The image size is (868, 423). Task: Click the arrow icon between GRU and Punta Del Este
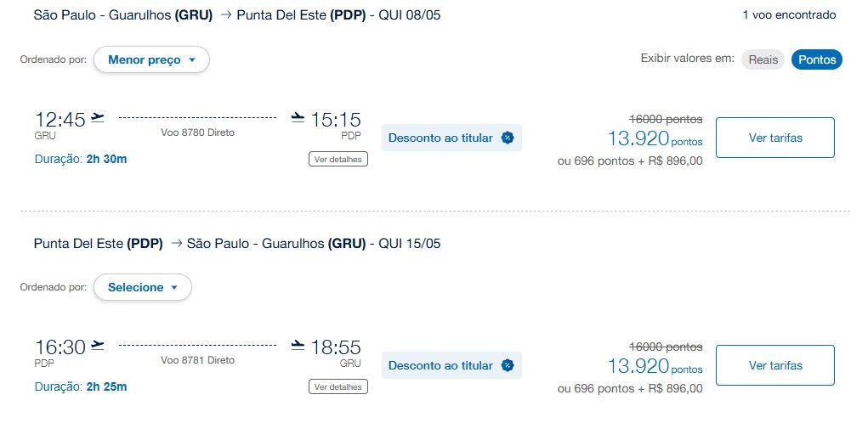225,15
